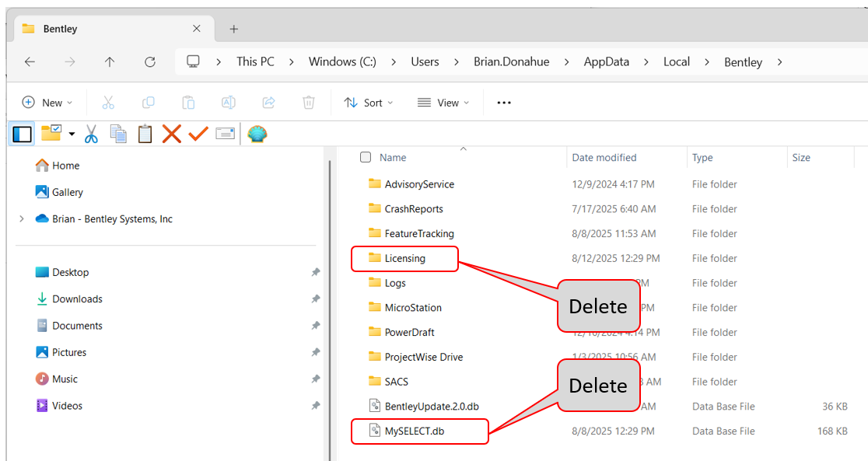The height and width of the screenshot is (461, 868).
Task: Expand chevron between AppData and Local
Action: [646, 62]
